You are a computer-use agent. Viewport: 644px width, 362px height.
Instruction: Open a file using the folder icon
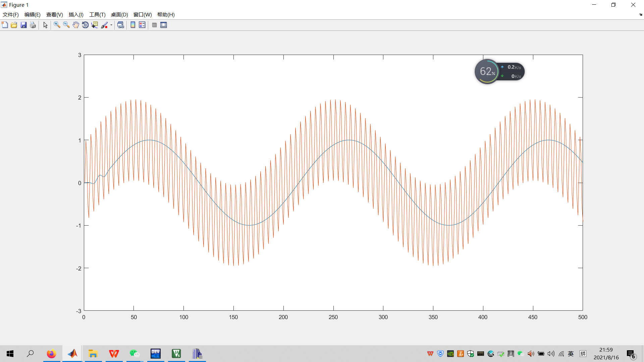pos(14,25)
